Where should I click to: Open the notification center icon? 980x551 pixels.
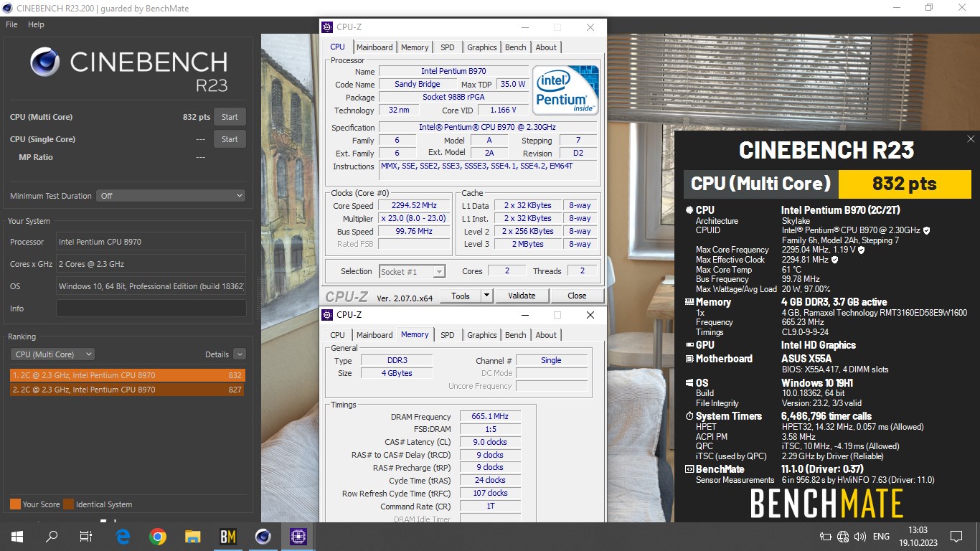(x=956, y=537)
